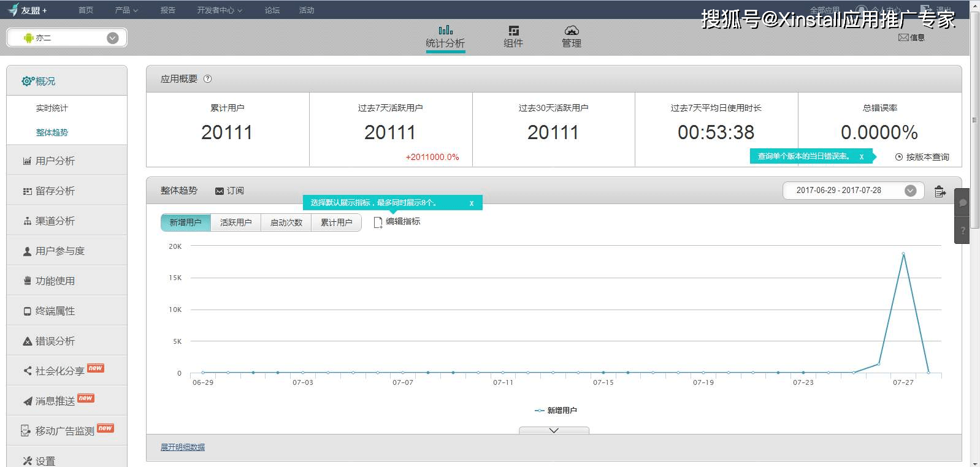This screenshot has height=467, width=980.
Task: Open 消息推送 in the sidebar
Action: [67, 401]
